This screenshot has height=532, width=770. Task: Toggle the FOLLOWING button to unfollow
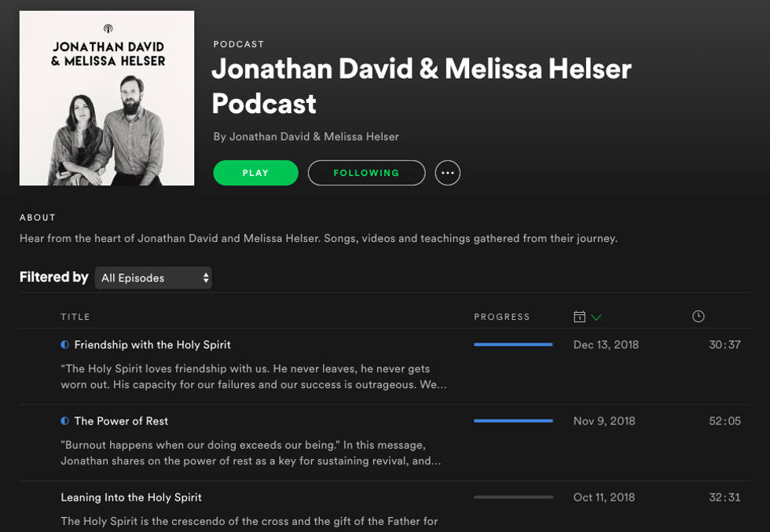366,173
